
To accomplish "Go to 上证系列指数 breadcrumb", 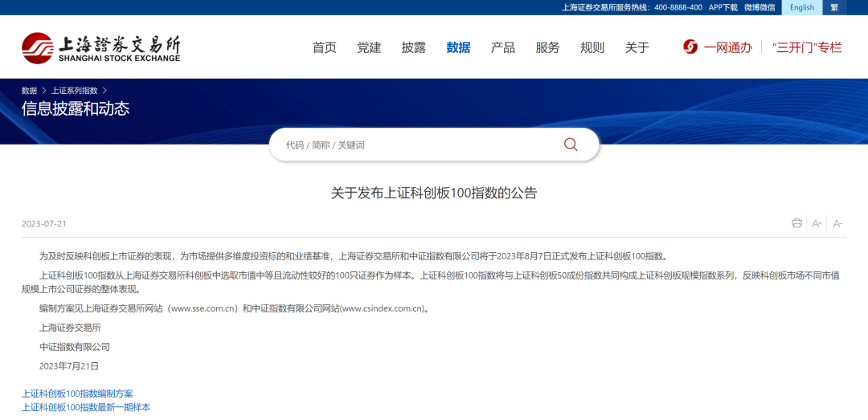I will click(75, 91).
